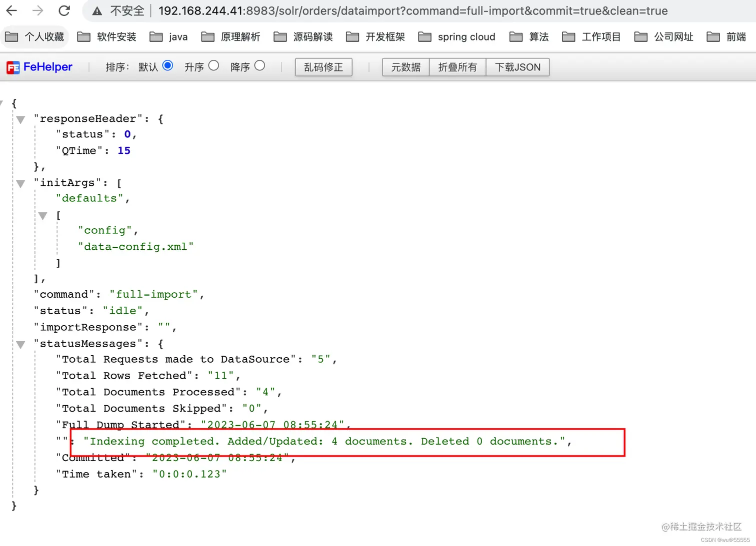The height and width of the screenshot is (546, 756).
Task: Click the "idle" status value
Action: pos(122,311)
